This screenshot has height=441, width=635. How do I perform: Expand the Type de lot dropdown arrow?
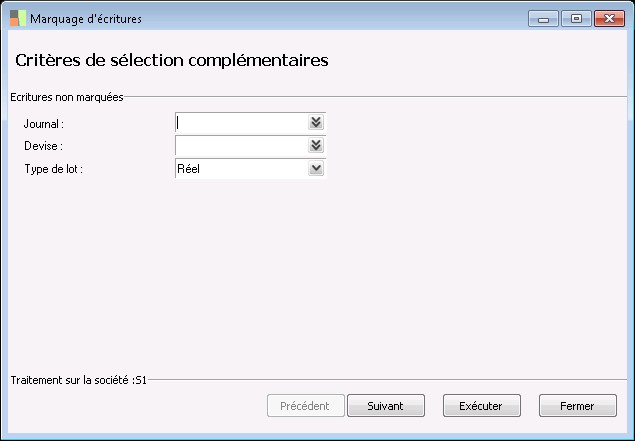[316, 169]
